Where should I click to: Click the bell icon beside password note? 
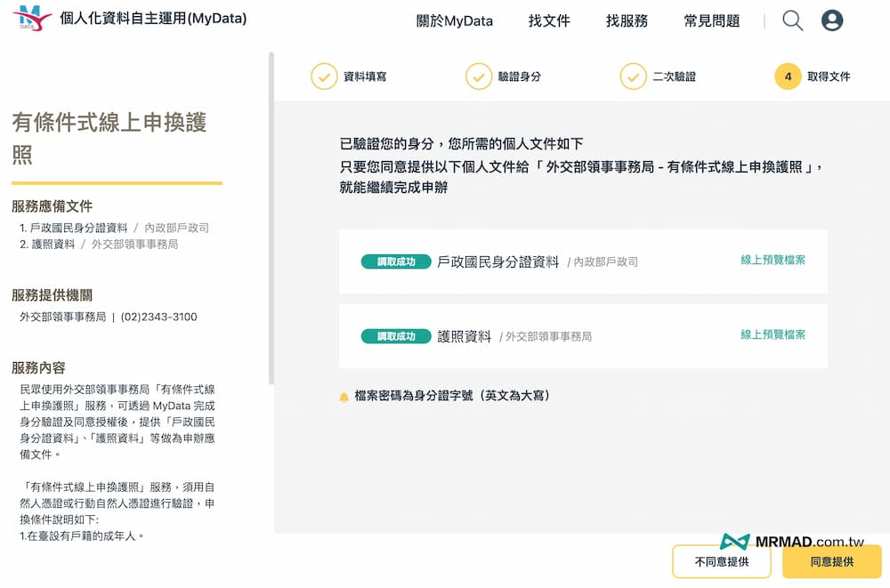pos(344,397)
